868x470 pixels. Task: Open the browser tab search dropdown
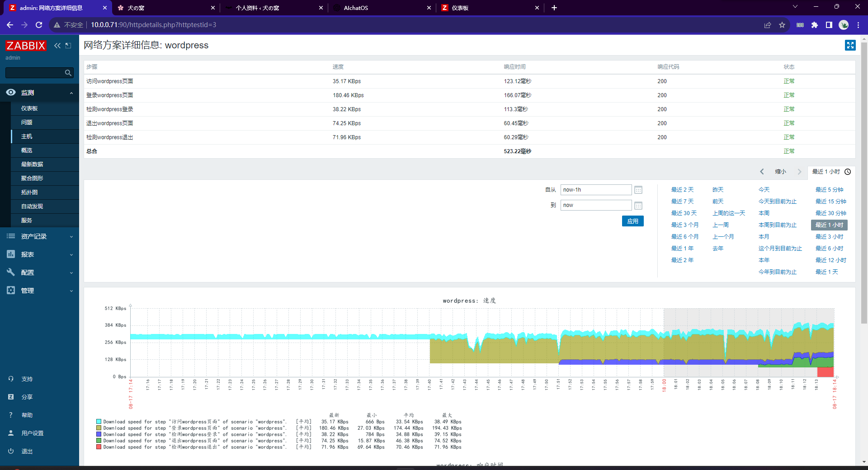(x=795, y=7)
